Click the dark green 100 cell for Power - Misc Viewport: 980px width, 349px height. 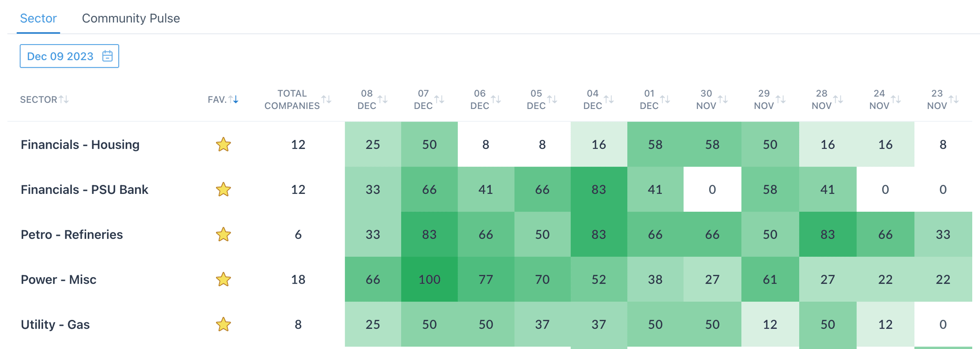(429, 280)
